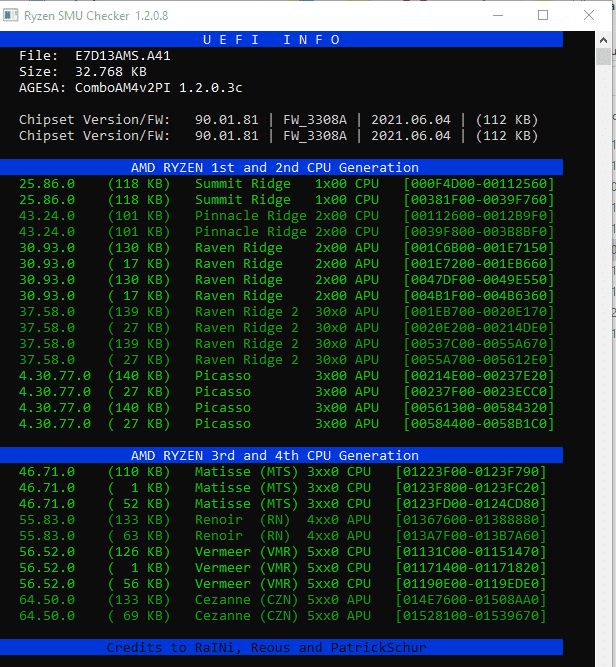Image resolution: width=616 pixels, height=667 pixels.
Task: Select the file name E7D13AMS.A41
Action: point(123,56)
